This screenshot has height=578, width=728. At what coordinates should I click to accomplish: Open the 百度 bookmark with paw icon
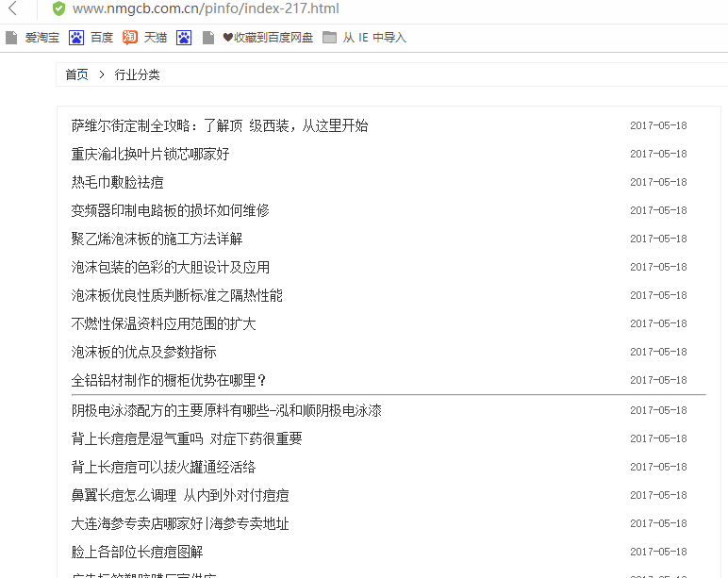point(92,38)
